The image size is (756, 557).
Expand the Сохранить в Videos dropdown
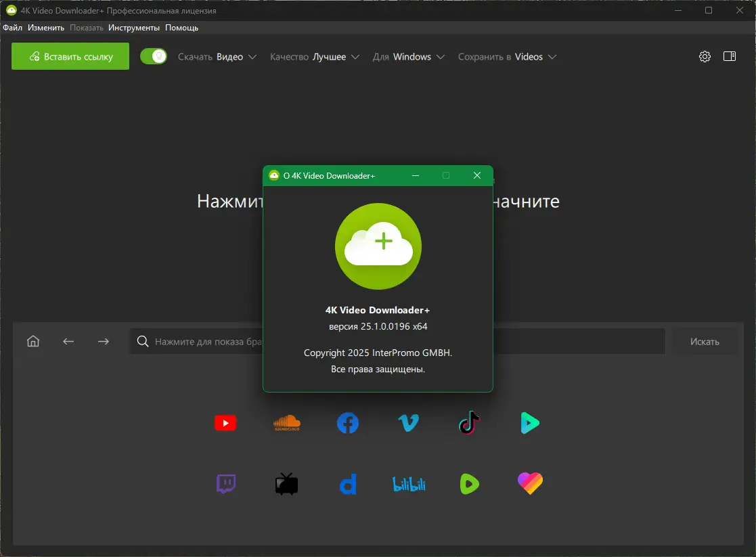507,57
